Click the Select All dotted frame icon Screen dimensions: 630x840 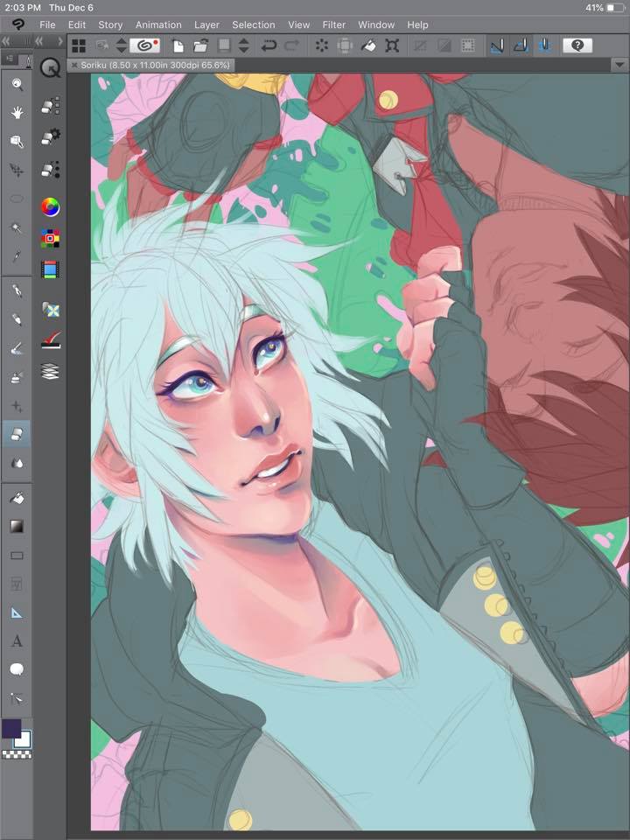(467, 45)
